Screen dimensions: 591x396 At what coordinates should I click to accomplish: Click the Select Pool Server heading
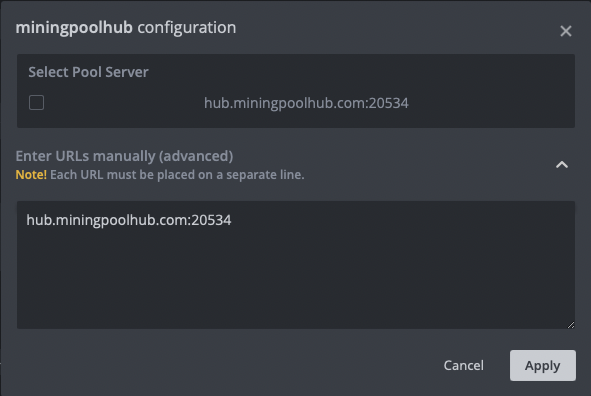click(x=88, y=72)
